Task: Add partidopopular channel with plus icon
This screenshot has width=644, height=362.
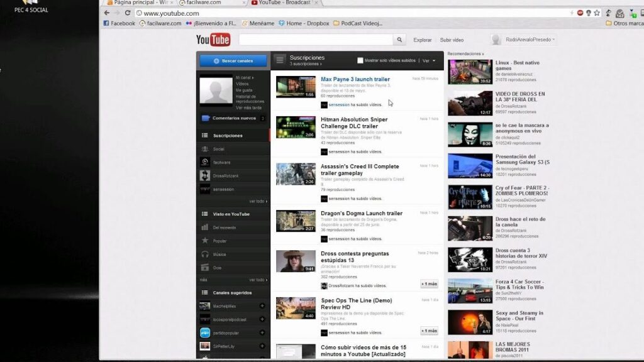Action: click(262, 333)
